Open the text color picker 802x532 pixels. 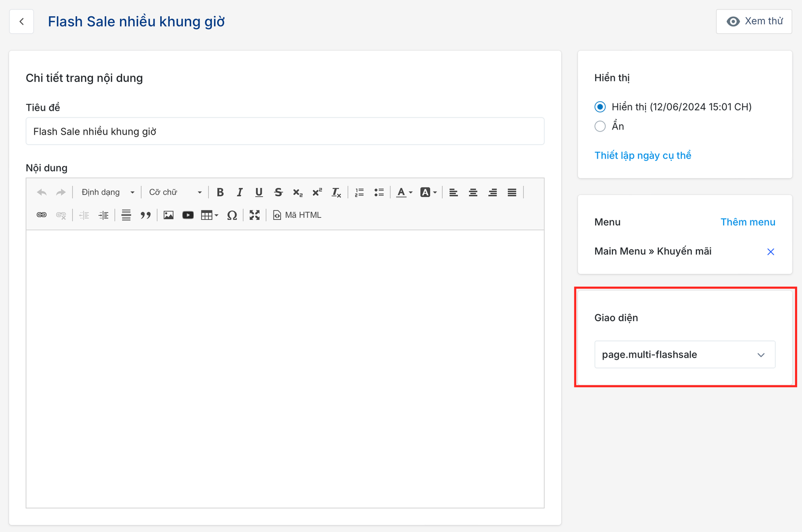(x=404, y=193)
